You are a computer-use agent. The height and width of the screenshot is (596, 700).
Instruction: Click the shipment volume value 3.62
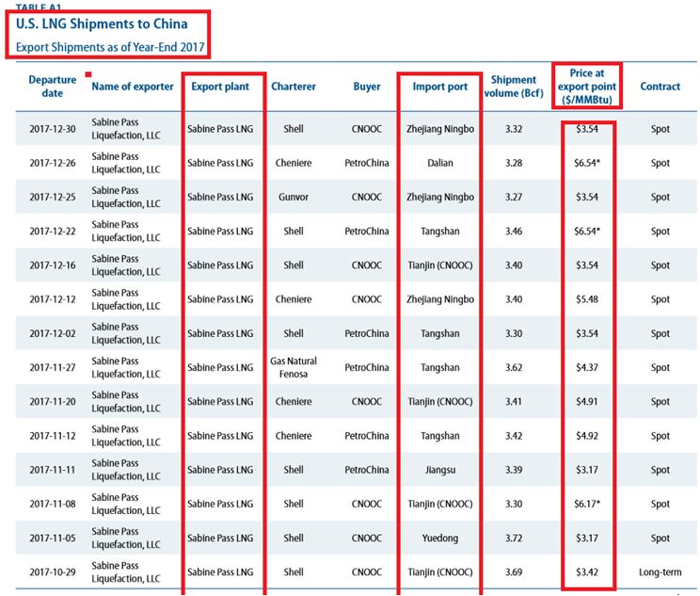[514, 368]
